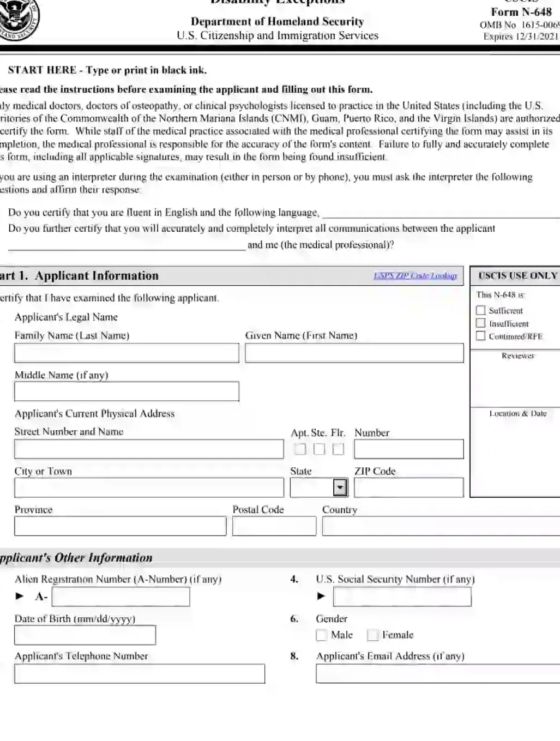Image resolution: width=560 pixels, height=741 pixels.
Task: Select Male gender
Action: click(x=322, y=635)
